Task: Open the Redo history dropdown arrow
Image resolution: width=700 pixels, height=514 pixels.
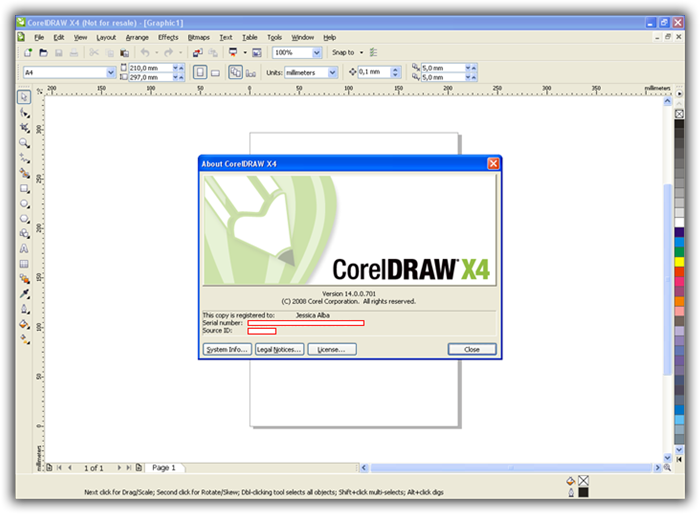Action: (x=180, y=53)
